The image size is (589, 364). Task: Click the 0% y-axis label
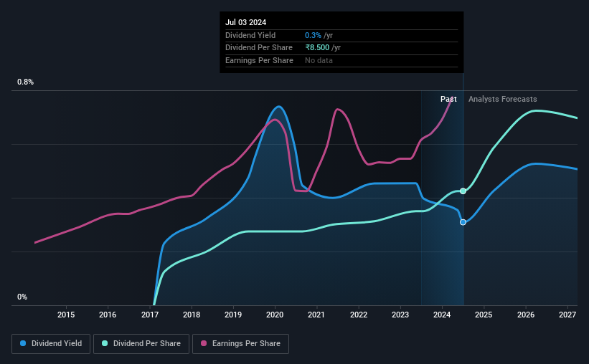coord(22,297)
